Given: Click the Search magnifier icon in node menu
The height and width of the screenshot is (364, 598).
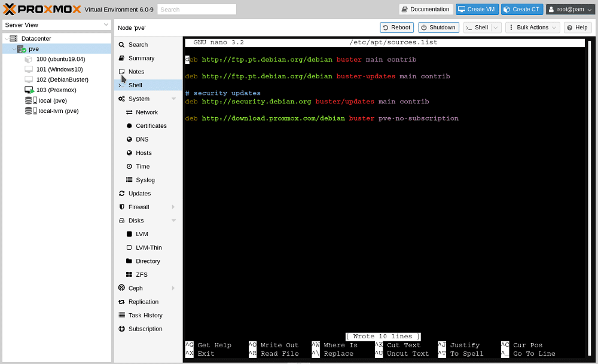Looking at the screenshot, I should 121,45.
